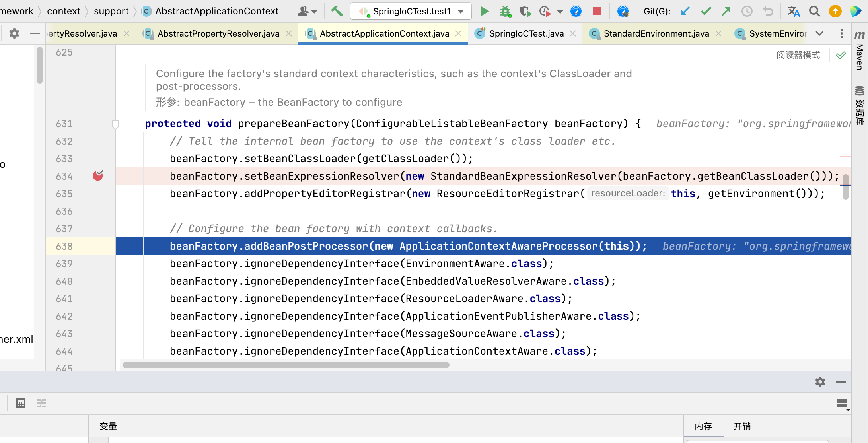Start debugging with the green bug icon

[x=506, y=11]
